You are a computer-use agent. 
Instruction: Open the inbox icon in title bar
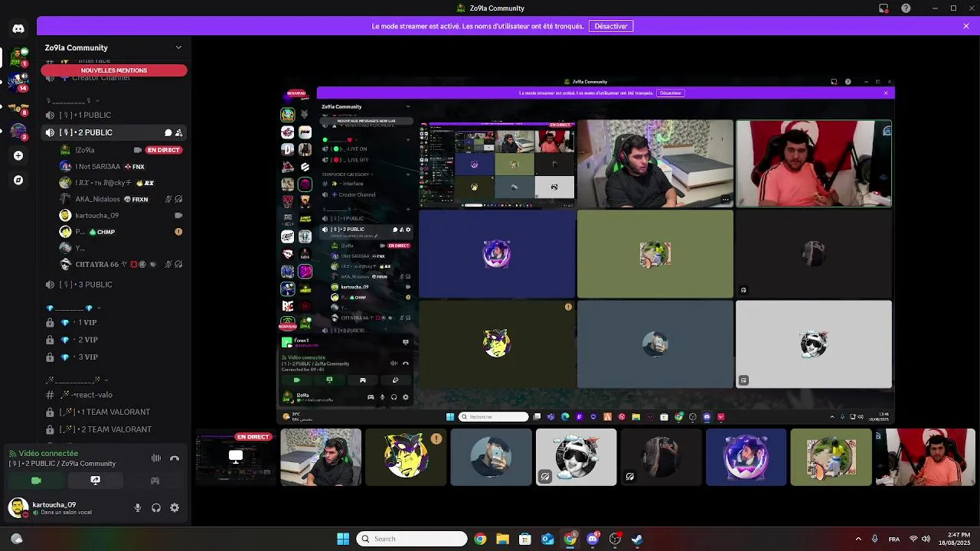[884, 8]
